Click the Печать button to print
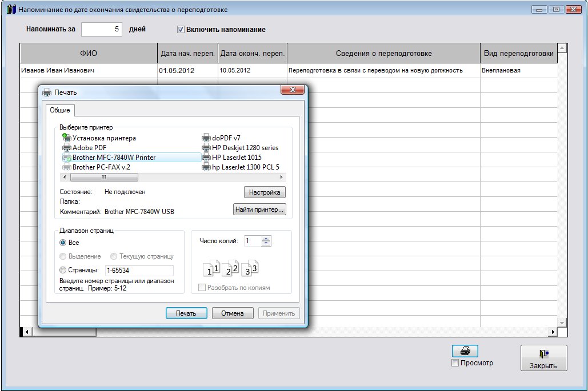588x391 pixels. click(x=186, y=313)
